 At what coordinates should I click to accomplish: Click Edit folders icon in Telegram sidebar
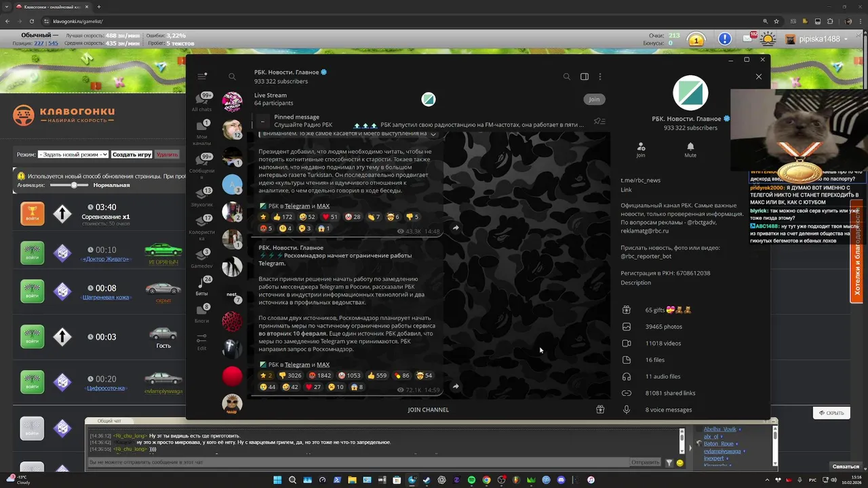202,342
